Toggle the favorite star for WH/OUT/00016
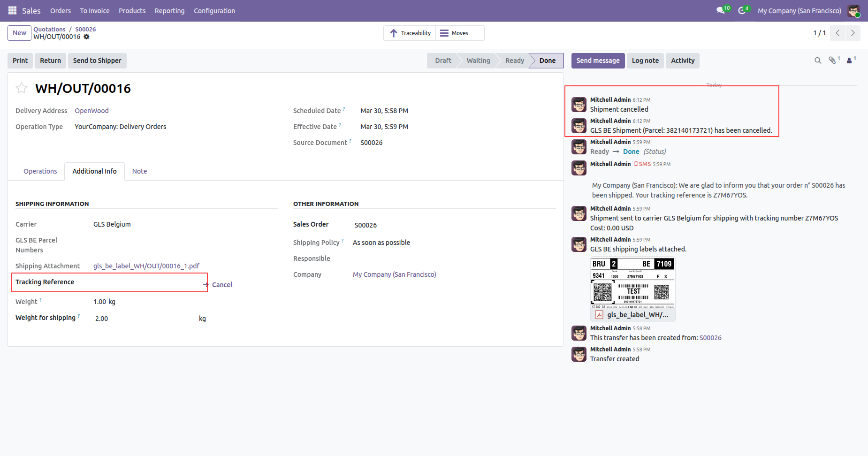 click(x=22, y=88)
